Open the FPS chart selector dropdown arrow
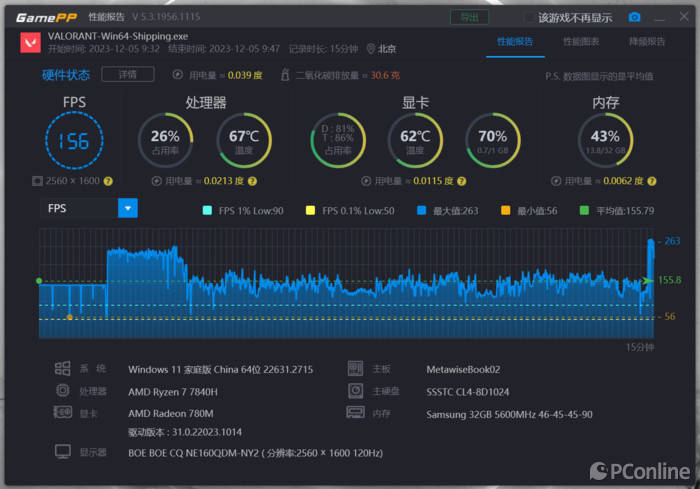The height and width of the screenshot is (489, 700). coord(128,208)
